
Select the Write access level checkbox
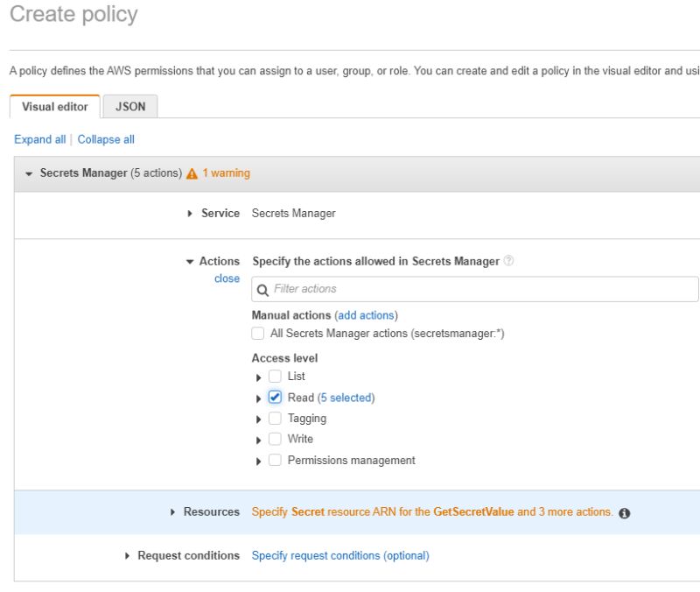[x=276, y=440]
